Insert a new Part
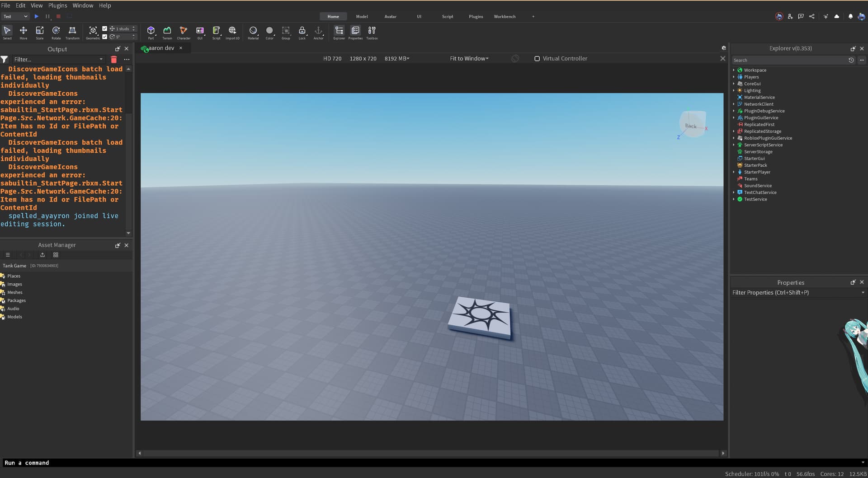The height and width of the screenshot is (478, 868). tap(151, 32)
